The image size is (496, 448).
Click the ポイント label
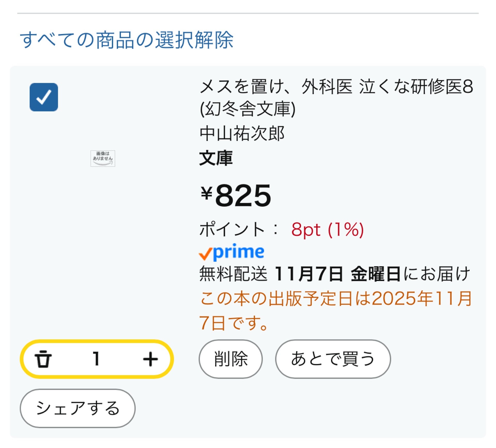232,229
